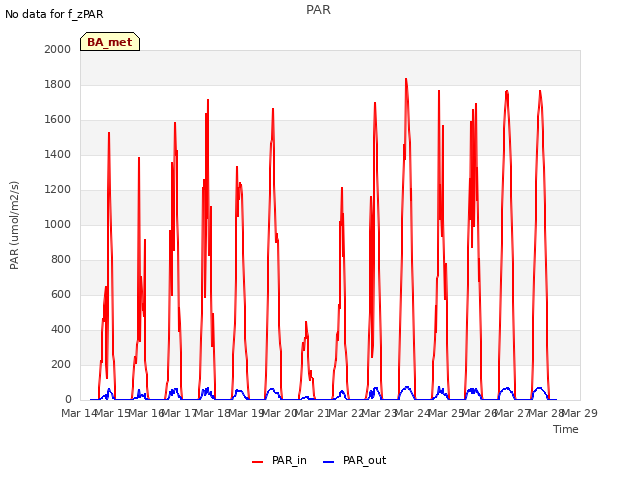Click the 1200 y-axis tick label
The image size is (640, 480).
[x=58, y=189]
